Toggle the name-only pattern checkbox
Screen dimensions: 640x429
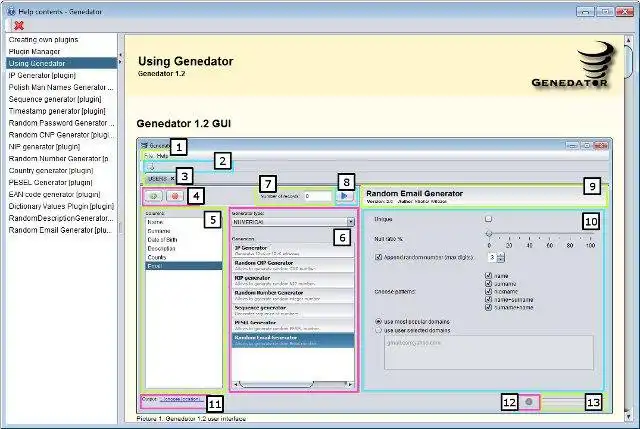(488, 276)
